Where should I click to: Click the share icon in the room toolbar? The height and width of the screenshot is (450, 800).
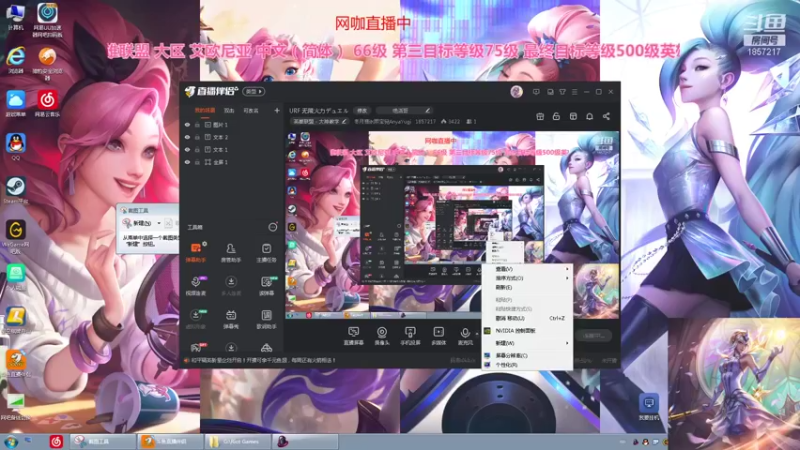(x=606, y=116)
